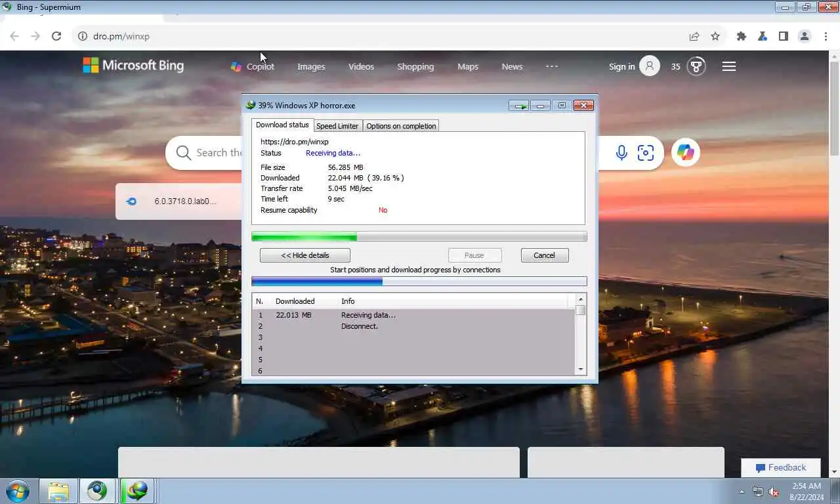Open the round Copilot button beside the search box

pyautogui.click(x=686, y=152)
